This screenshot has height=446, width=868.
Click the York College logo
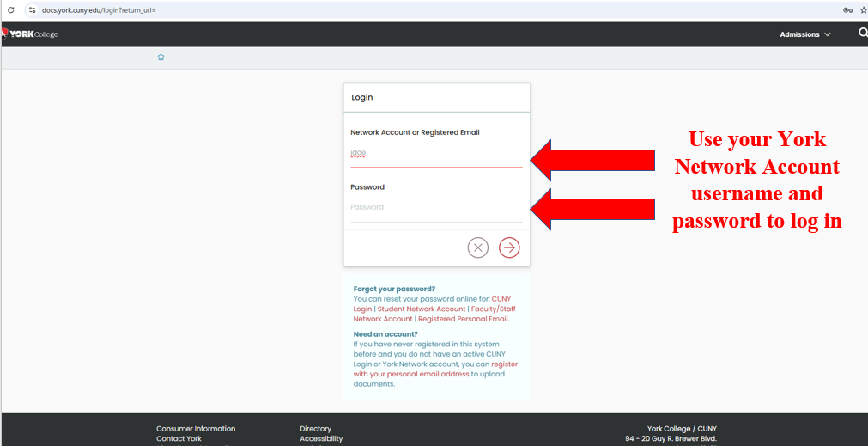[30, 34]
